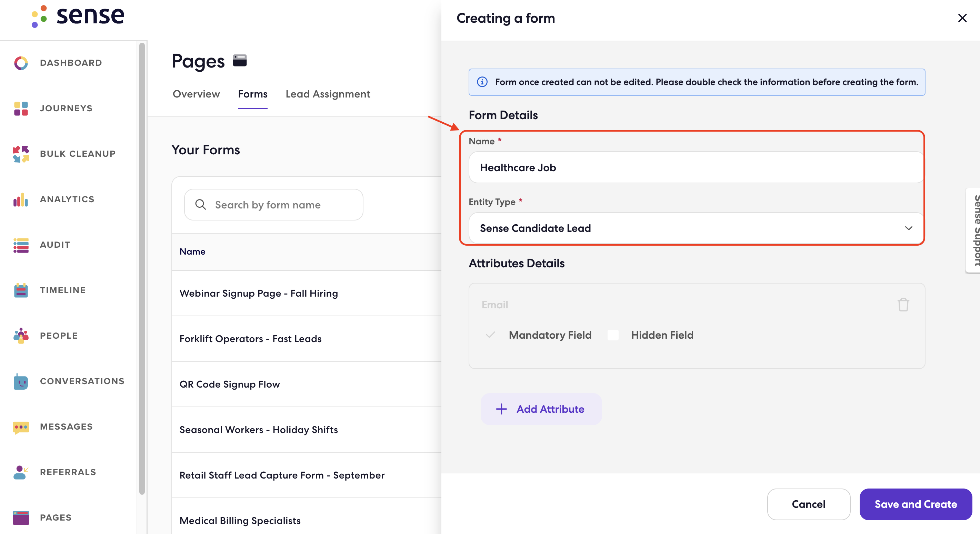Screen dimensions: 980x534
Task: Open QR Code Signup Flow form
Action: 229,384
